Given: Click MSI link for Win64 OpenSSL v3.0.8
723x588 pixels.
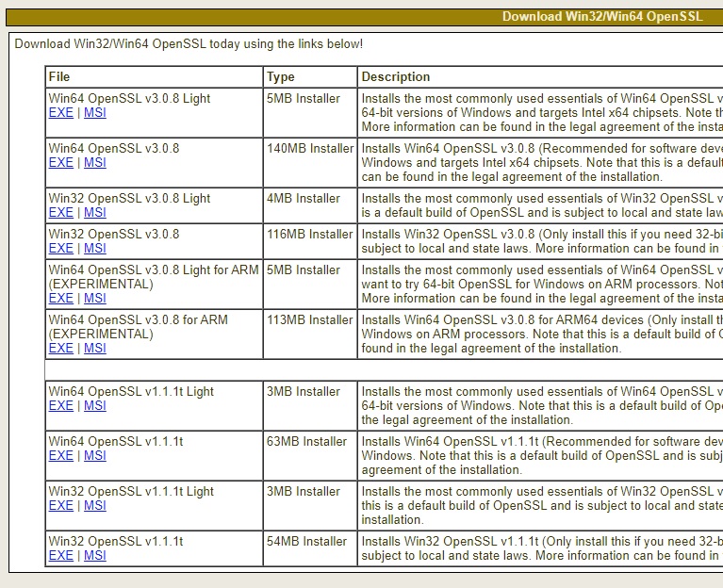Looking at the screenshot, I should click(x=94, y=163).
